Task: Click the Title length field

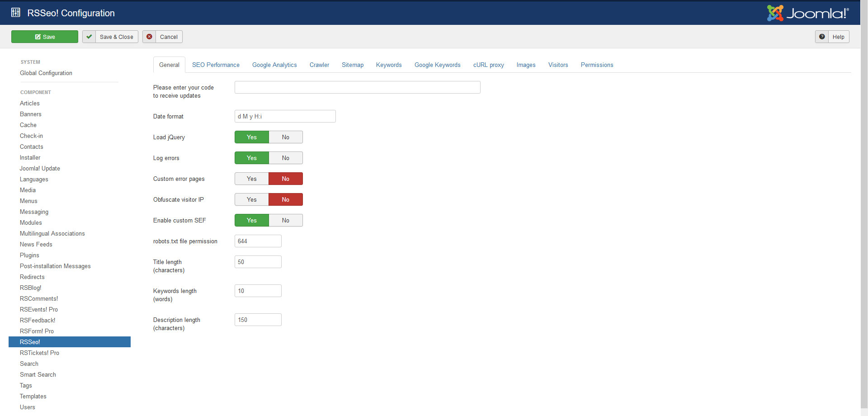Action: 258,262
